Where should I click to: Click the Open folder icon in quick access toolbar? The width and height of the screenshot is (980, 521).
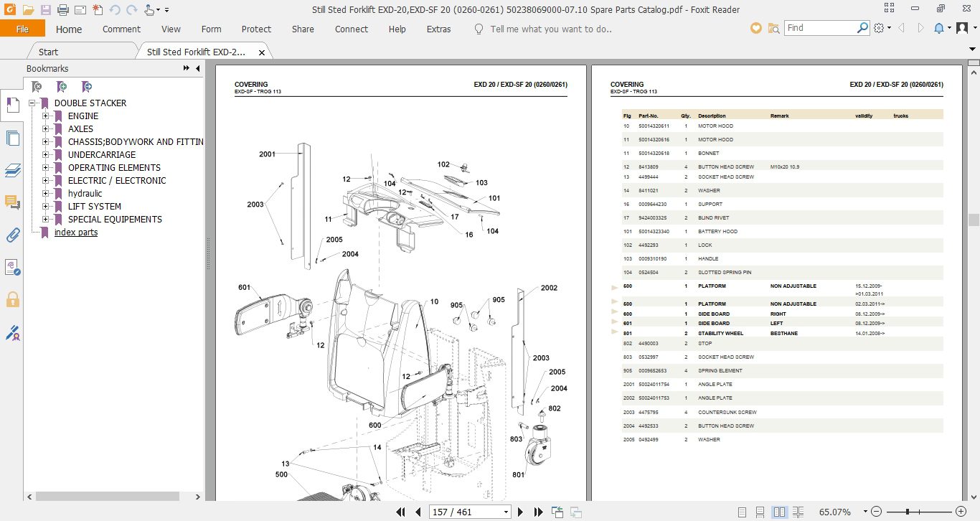point(28,10)
